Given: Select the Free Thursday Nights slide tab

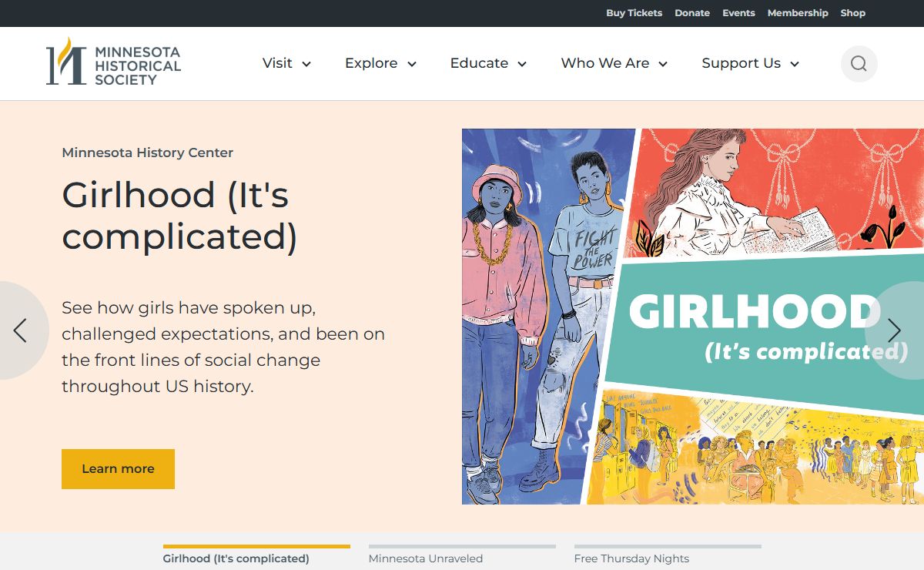Looking at the screenshot, I should tap(668, 556).
